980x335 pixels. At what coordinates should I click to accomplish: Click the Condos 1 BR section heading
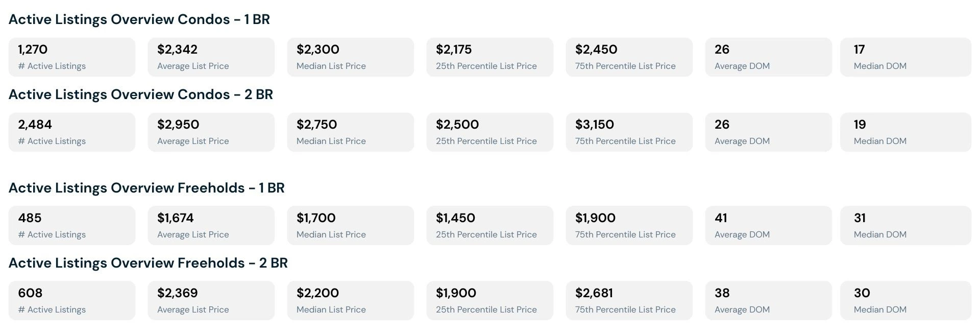139,19
